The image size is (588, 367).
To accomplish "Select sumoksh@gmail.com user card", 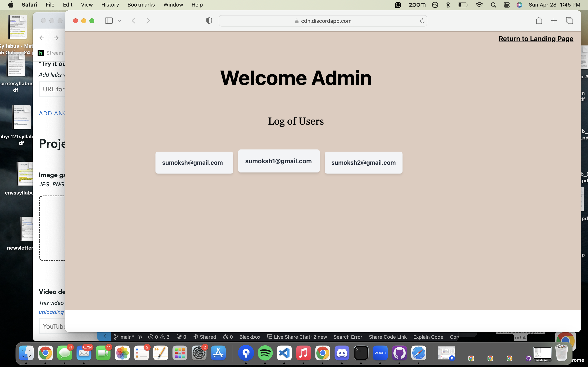I will (194, 163).
